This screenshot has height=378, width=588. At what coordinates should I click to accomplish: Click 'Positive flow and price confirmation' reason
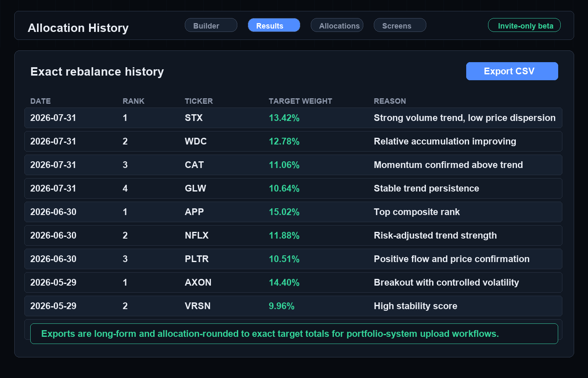coord(451,259)
